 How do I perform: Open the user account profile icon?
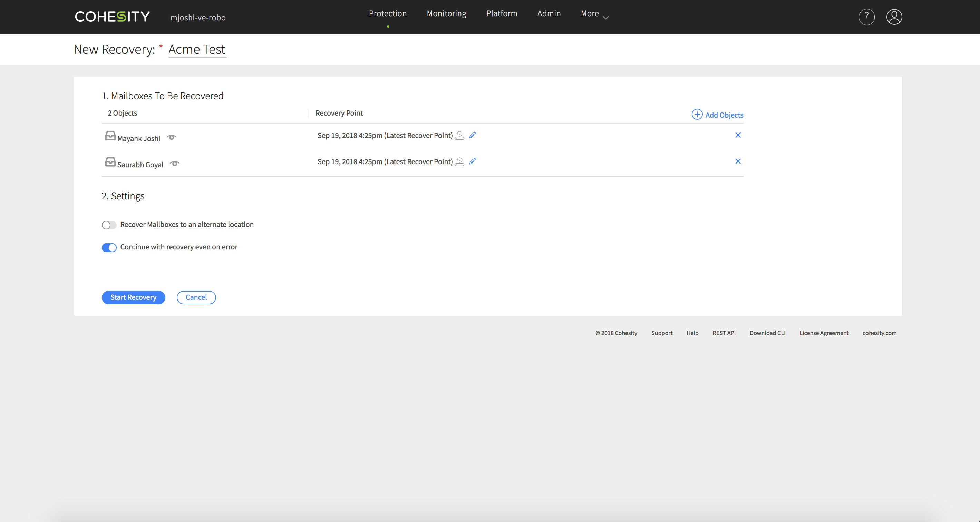click(x=894, y=17)
